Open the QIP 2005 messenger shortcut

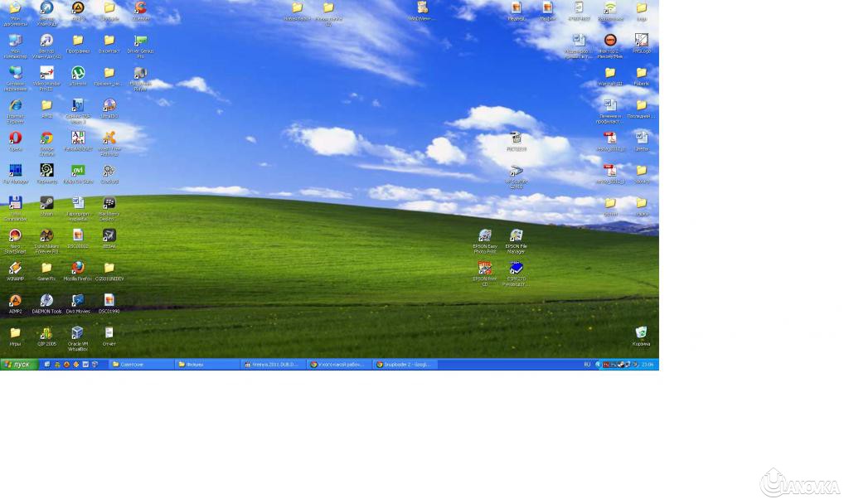[46, 337]
